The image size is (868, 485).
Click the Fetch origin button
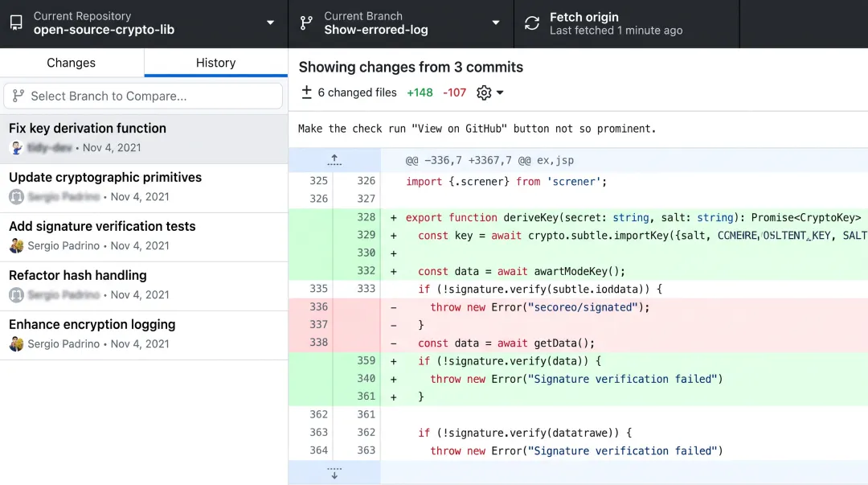point(627,23)
